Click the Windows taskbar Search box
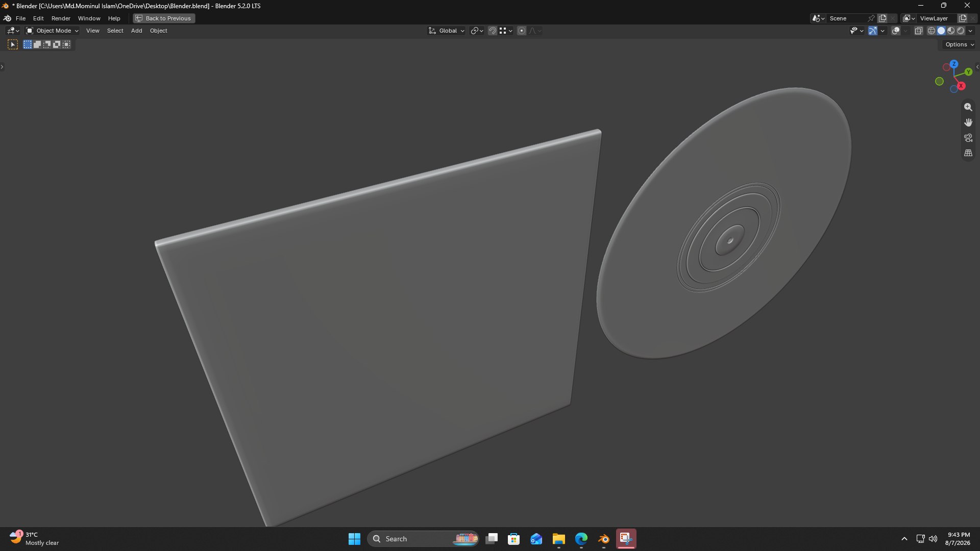This screenshot has height=551, width=980. point(423,539)
